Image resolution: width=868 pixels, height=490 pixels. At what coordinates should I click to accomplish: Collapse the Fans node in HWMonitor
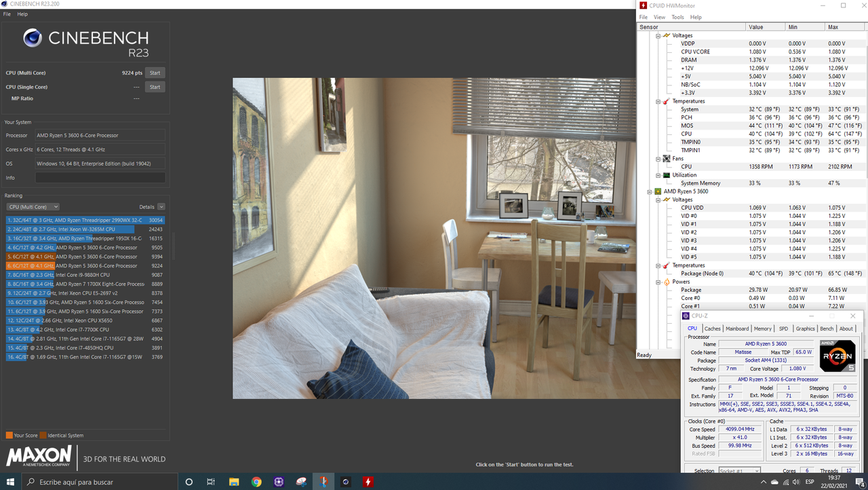[x=658, y=159]
